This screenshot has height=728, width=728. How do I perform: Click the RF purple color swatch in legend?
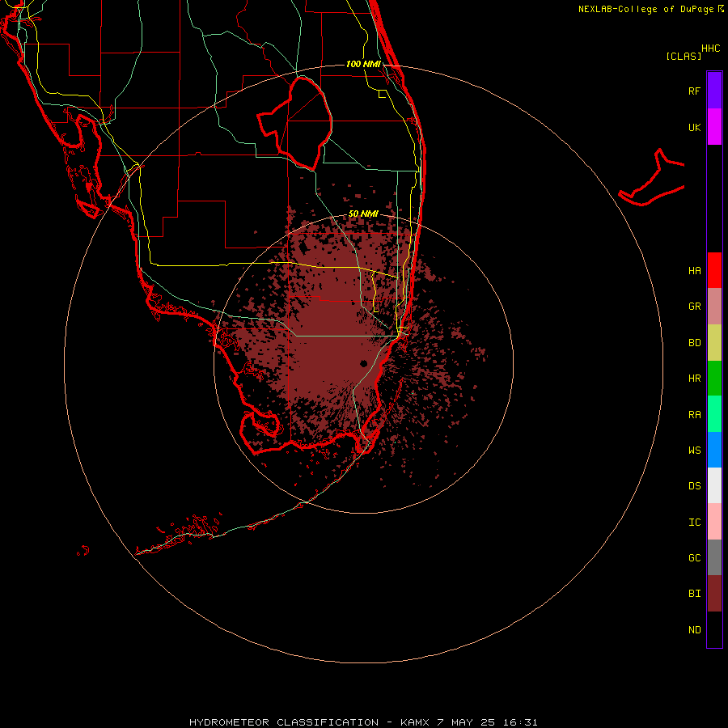(714, 91)
